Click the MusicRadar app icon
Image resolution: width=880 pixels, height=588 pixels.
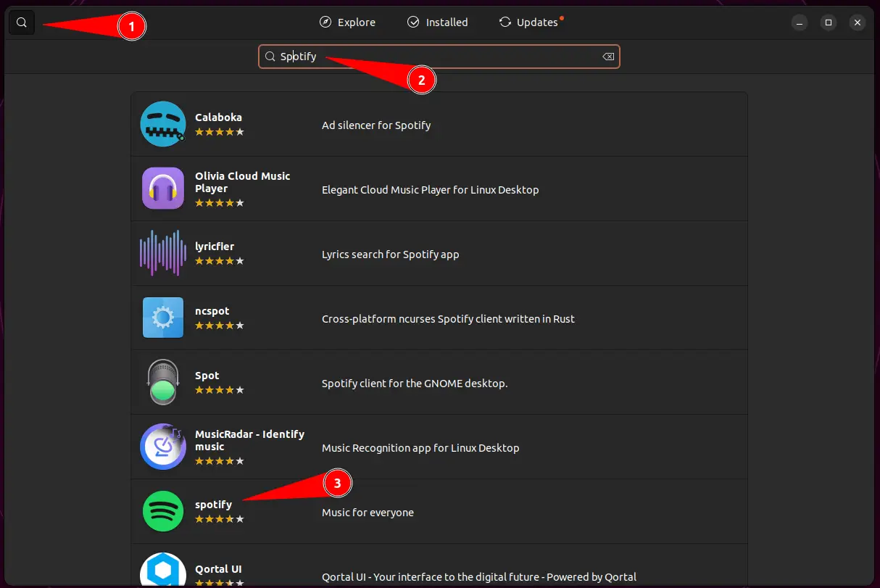click(163, 447)
